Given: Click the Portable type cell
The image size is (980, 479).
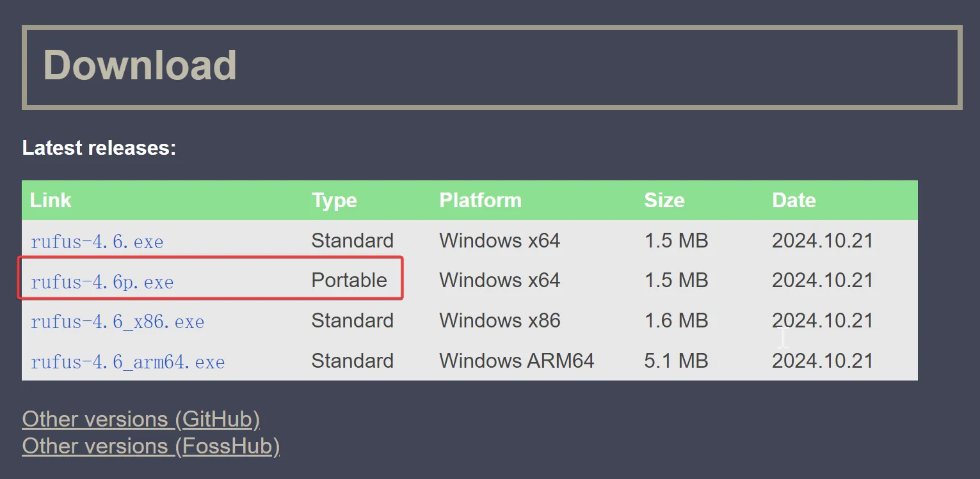Looking at the screenshot, I should click(349, 280).
